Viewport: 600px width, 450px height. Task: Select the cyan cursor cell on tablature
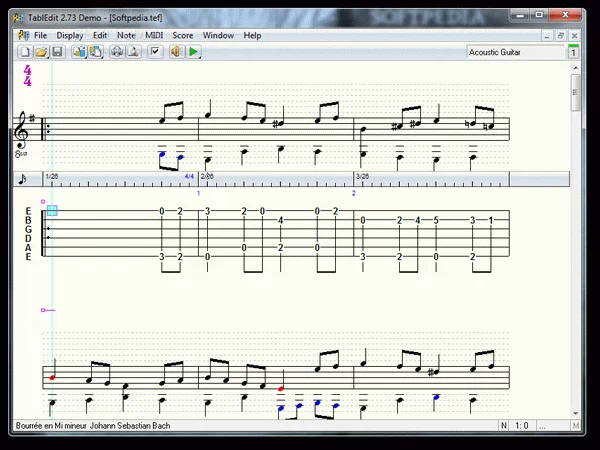coord(52,210)
